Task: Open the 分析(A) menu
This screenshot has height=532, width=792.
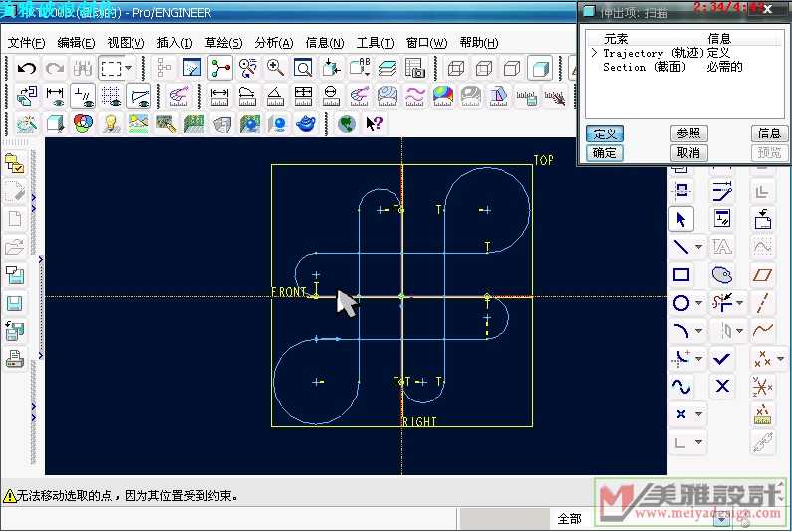Action: [274, 43]
